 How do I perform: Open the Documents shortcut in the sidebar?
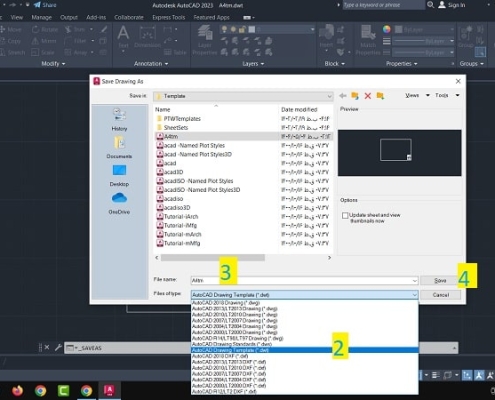pyautogui.click(x=119, y=147)
